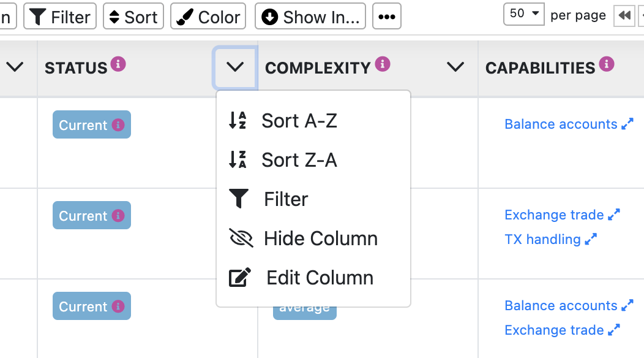
Task: Expand the COMPLEXITY column chevron menu
Action: [455, 67]
